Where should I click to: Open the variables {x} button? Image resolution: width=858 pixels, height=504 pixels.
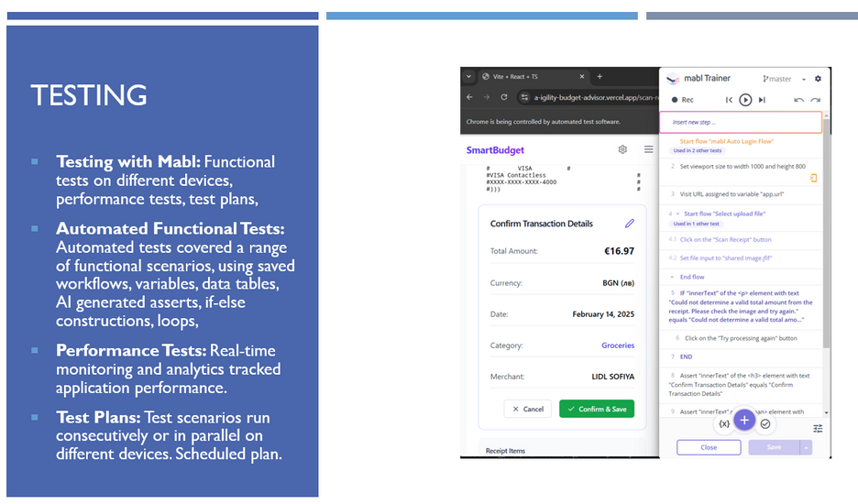coord(724,423)
